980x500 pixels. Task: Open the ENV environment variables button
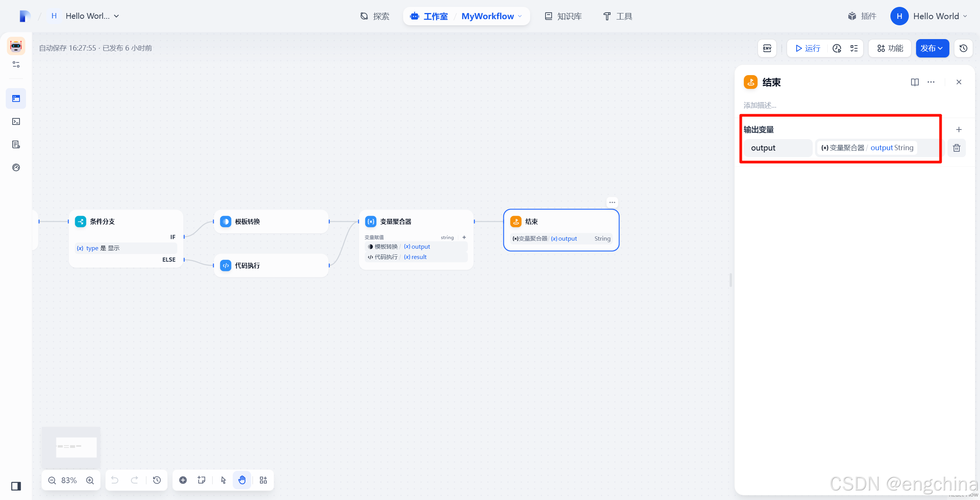767,48
